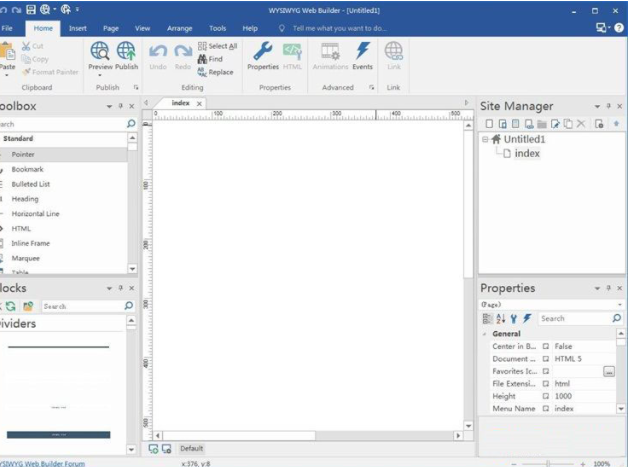This screenshot has height=467, width=632.
Task: Click blue up arrow in Site Manager toolbar
Action: 616,124
